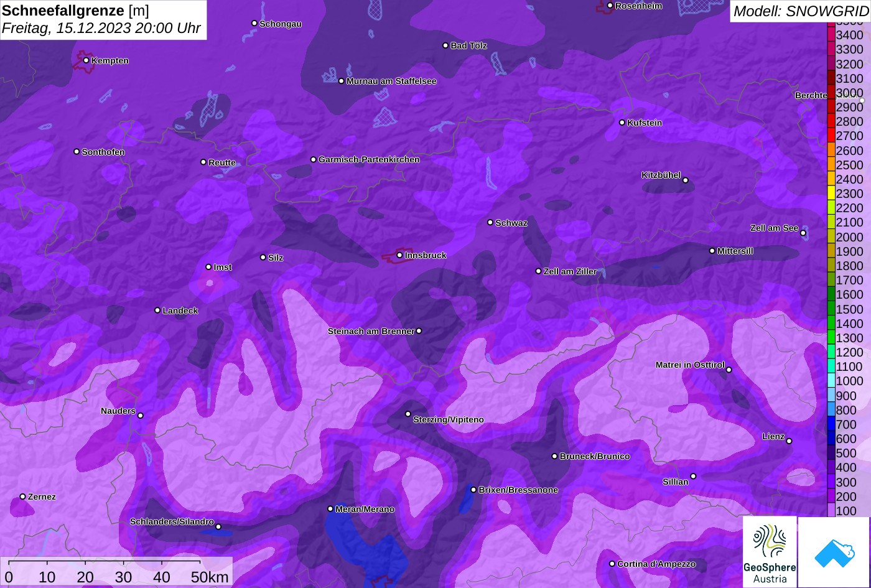Select the Innsbruck city marker dot
Viewport: 871px width, 588px height.
click(x=399, y=255)
